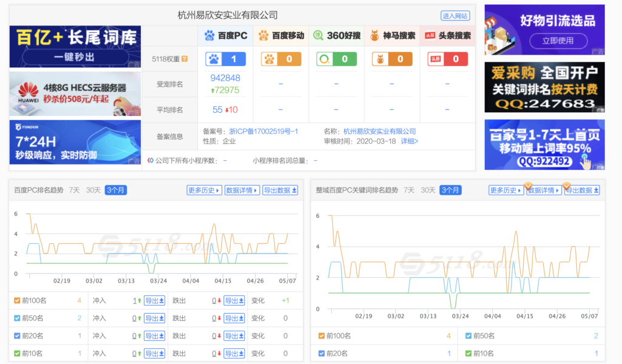Toggle the 前50名 checkbox in the 整域 keyword trend panel
This screenshot has width=622, height=364.
468,336
